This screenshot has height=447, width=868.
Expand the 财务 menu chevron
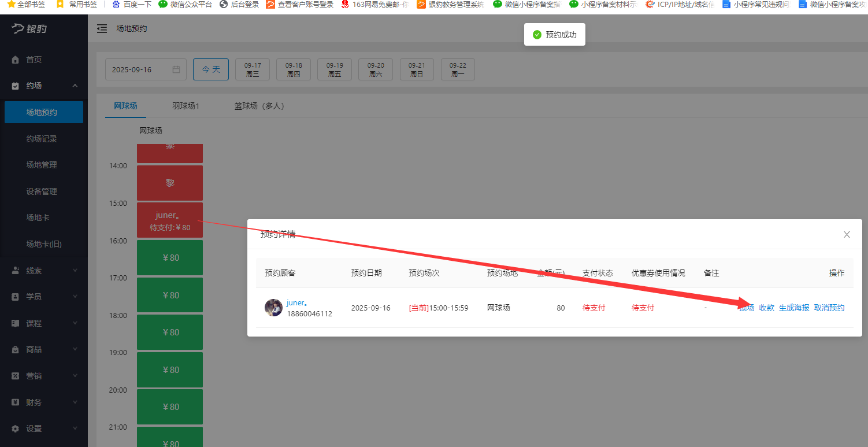tap(75, 402)
